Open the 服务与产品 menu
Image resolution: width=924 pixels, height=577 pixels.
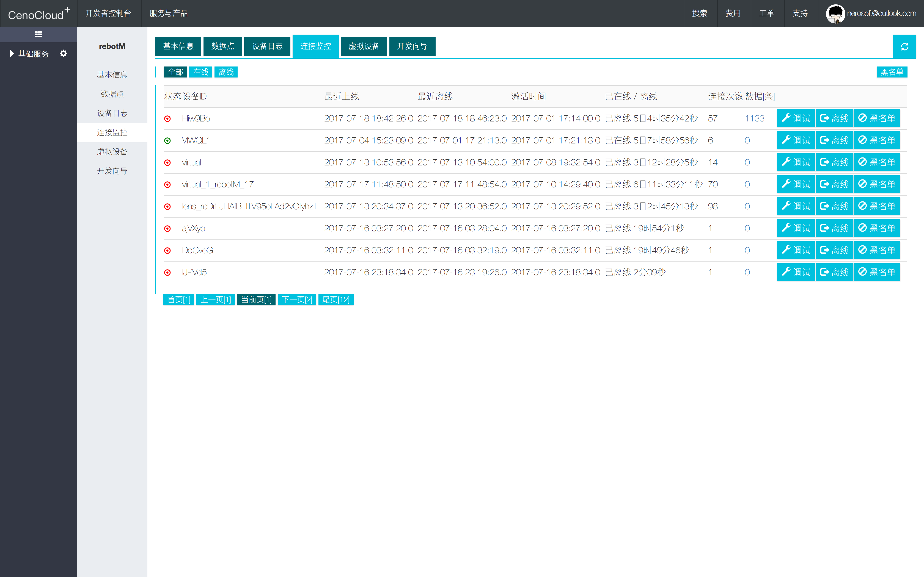(168, 13)
